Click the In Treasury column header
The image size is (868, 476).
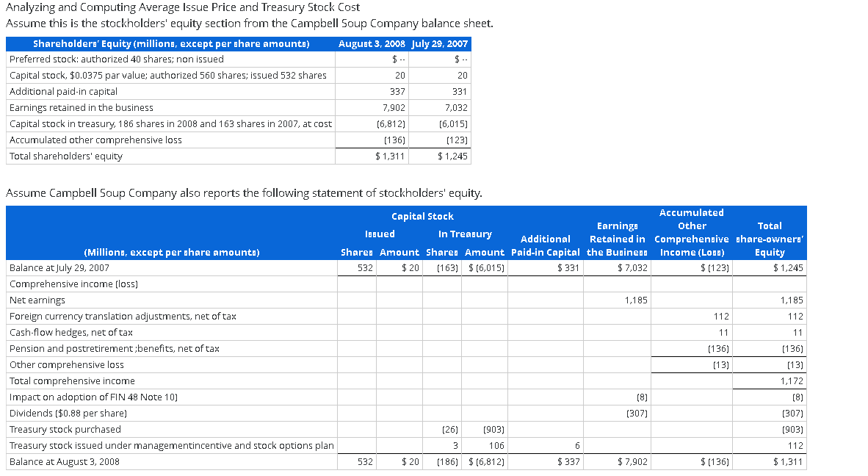[466, 234]
